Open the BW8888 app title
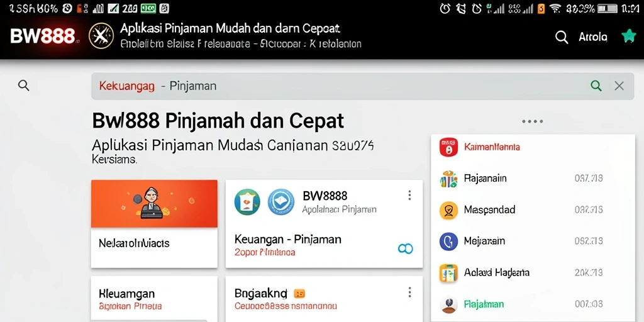The height and width of the screenshot is (322, 644). coord(325,196)
